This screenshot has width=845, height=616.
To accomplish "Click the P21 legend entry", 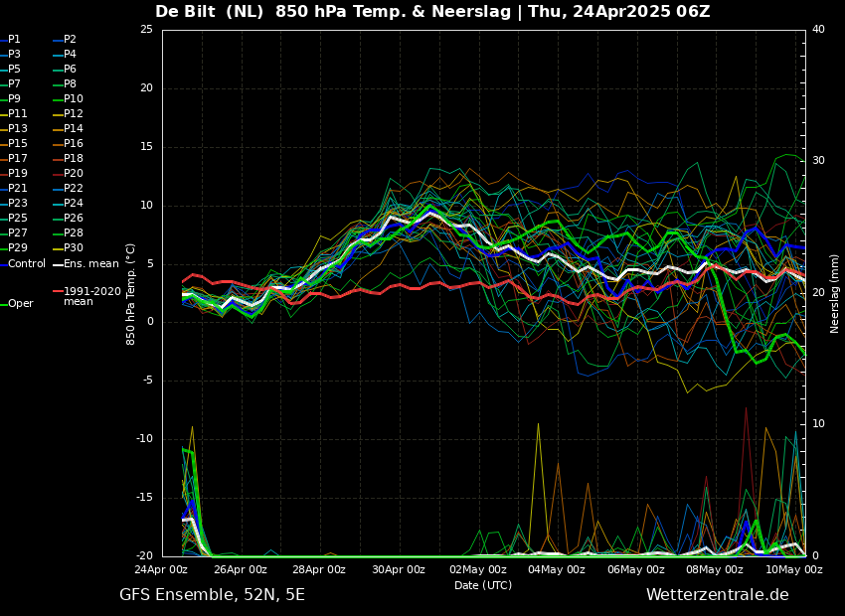I will pyautogui.click(x=14, y=188).
